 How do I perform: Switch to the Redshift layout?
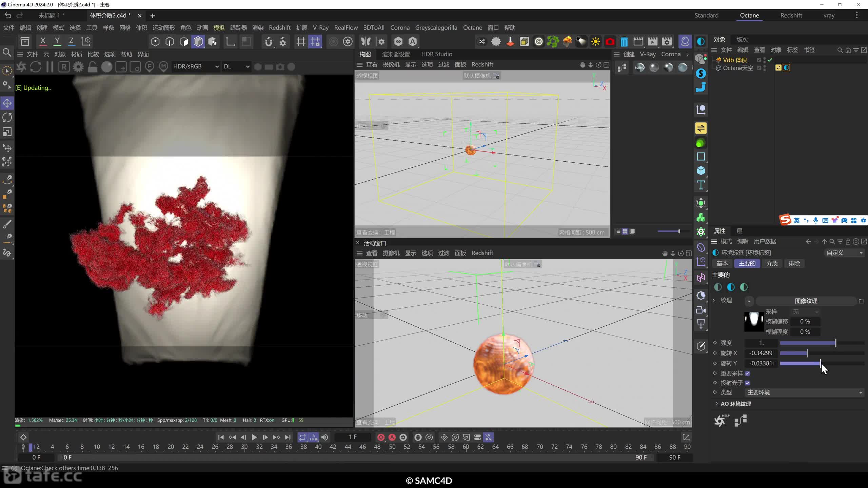click(791, 15)
